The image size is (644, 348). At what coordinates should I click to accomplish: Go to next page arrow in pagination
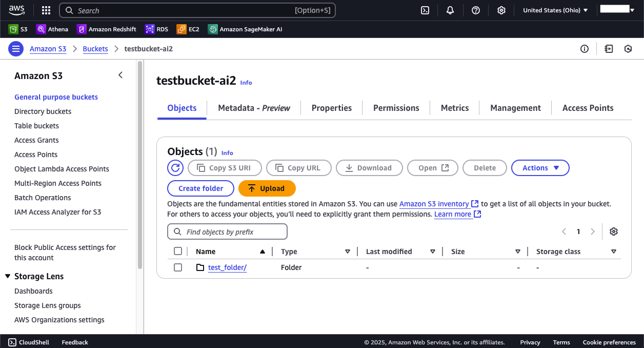coord(593,231)
